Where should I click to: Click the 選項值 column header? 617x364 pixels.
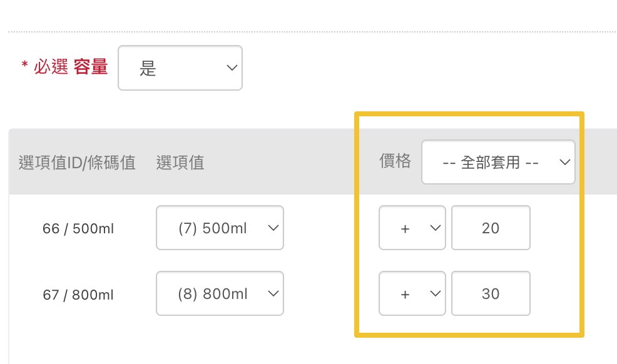point(180,163)
